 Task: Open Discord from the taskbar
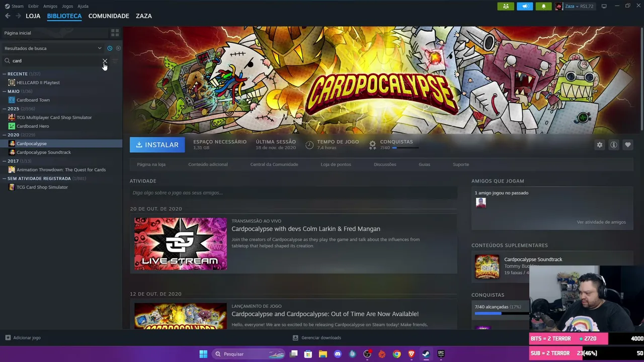click(x=338, y=354)
